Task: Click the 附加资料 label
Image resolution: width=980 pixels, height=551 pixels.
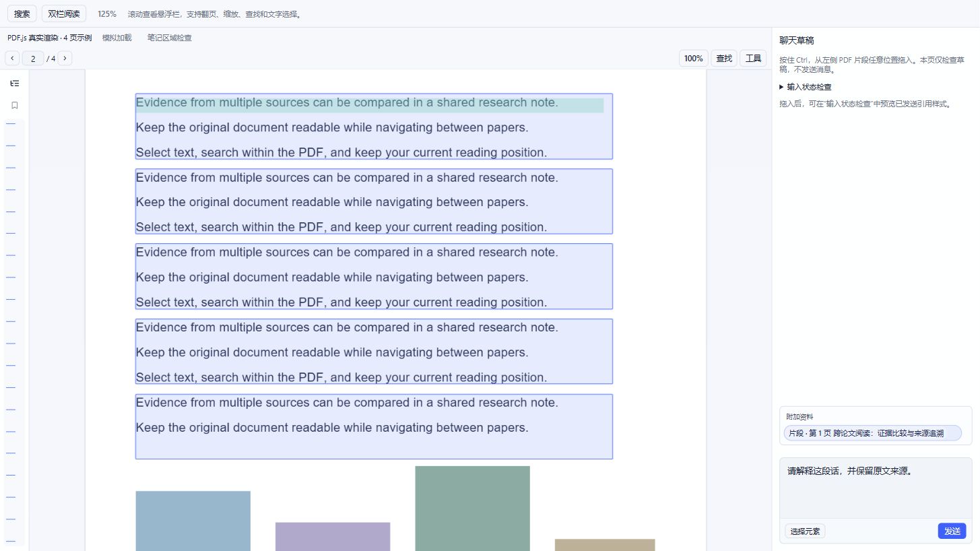Action: [x=799, y=417]
